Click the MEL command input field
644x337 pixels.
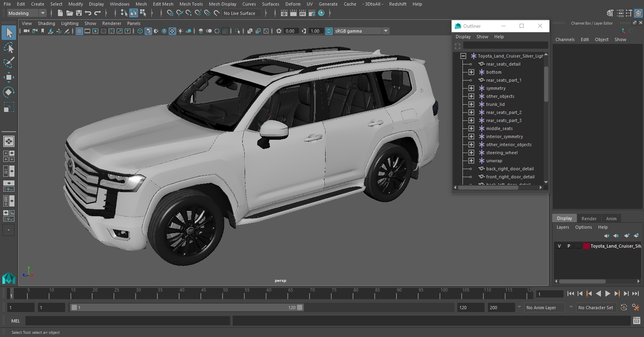click(x=128, y=321)
